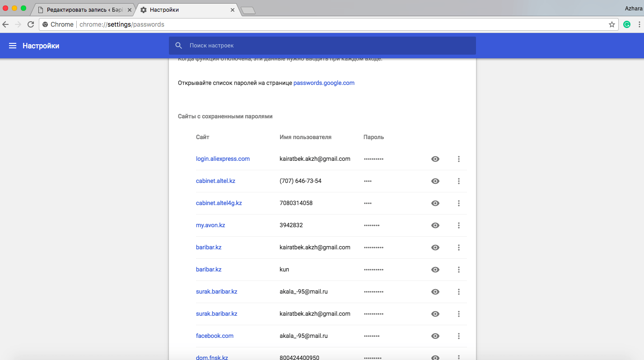
Task: Open more actions for surak.baribar.kz akala_-95@mail.ru row
Action: 459,292
